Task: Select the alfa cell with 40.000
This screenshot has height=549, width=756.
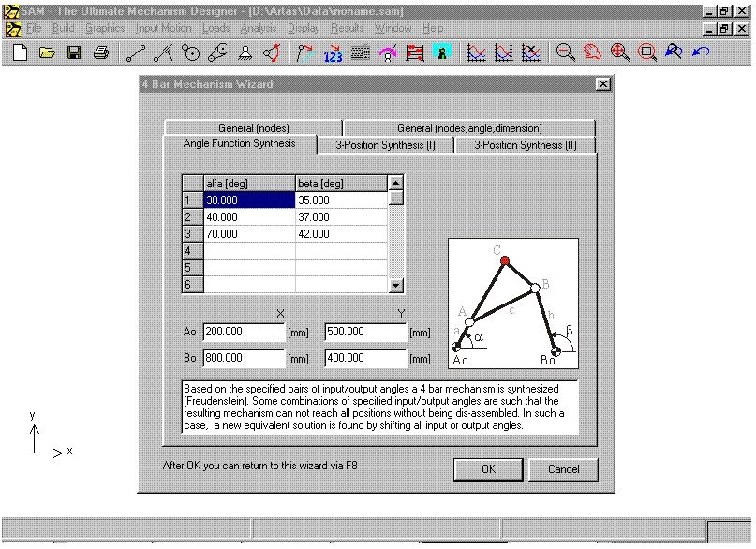Action: pyautogui.click(x=249, y=217)
